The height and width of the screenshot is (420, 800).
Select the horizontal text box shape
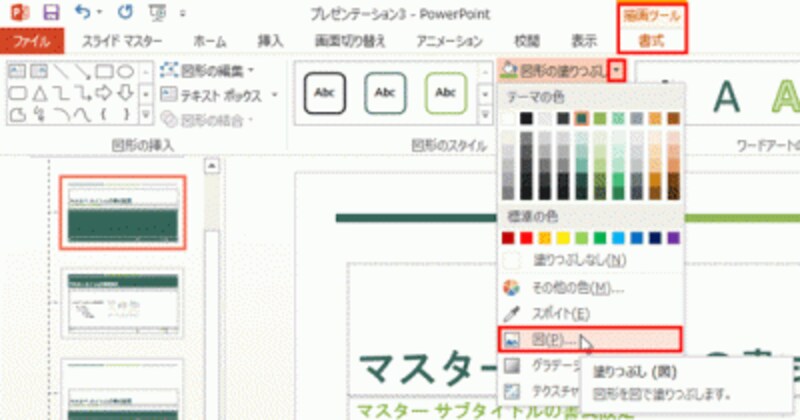(17, 71)
